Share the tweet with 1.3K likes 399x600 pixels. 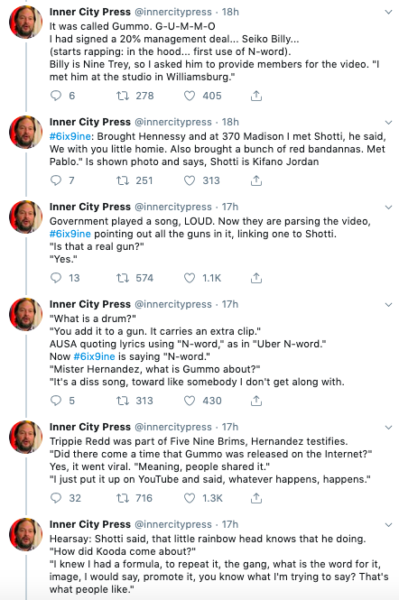(256, 498)
